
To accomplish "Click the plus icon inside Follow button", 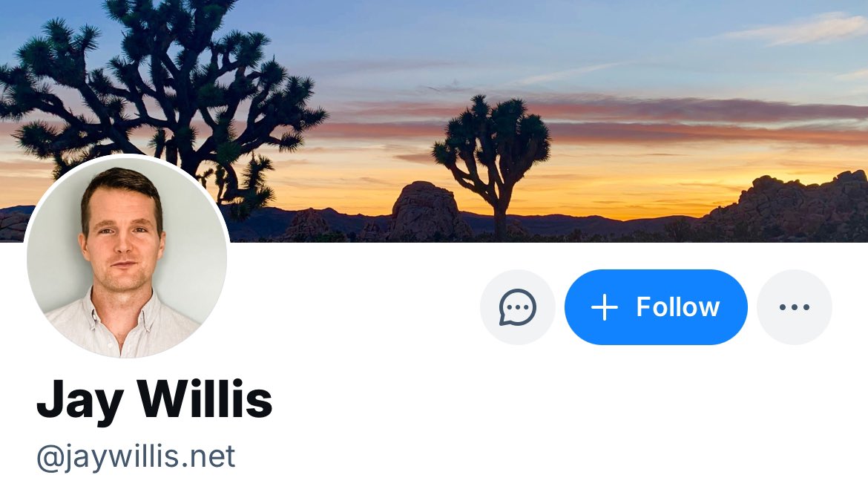I will click(605, 307).
